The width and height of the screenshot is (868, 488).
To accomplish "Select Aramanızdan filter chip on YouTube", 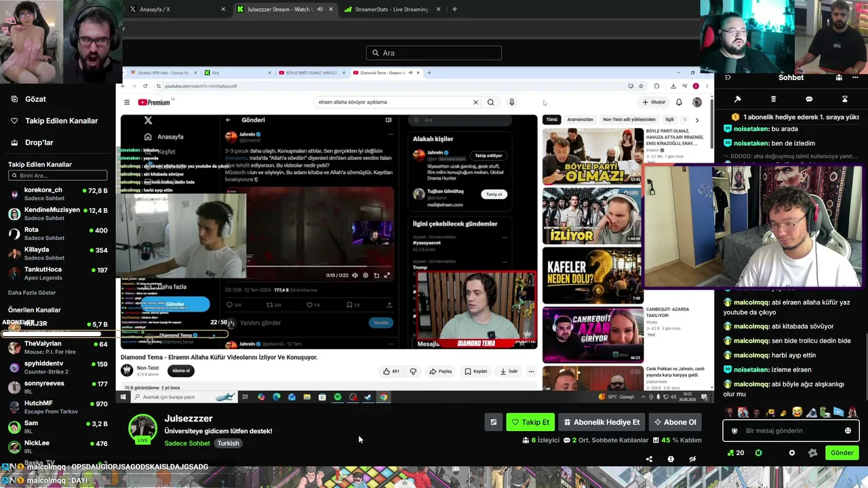I will (x=580, y=120).
